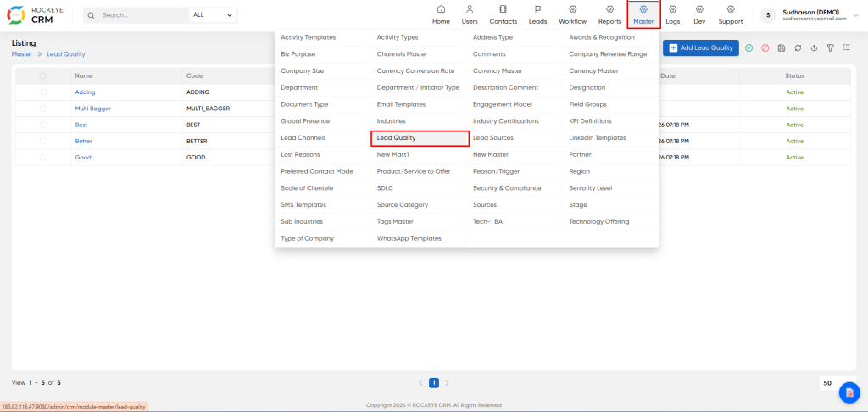Open the floating document widget button
Image resolution: width=868 pixels, height=412 pixels.
click(x=849, y=392)
